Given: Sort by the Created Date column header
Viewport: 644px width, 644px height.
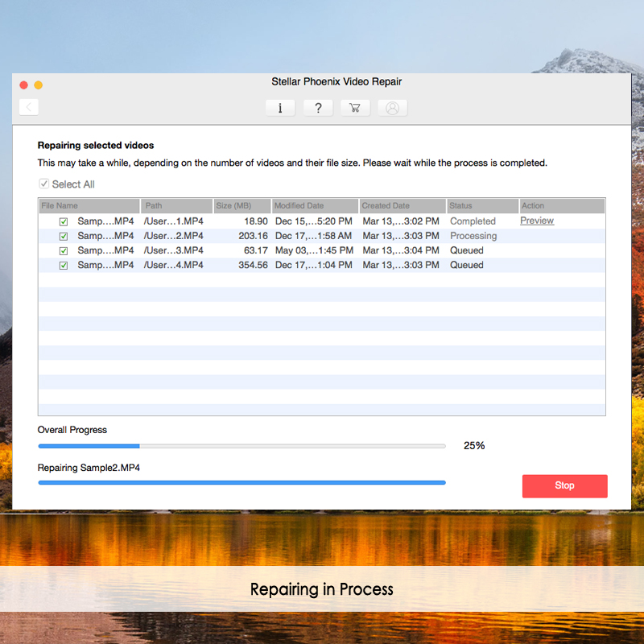Looking at the screenshot, I should [x=403, y=206].
